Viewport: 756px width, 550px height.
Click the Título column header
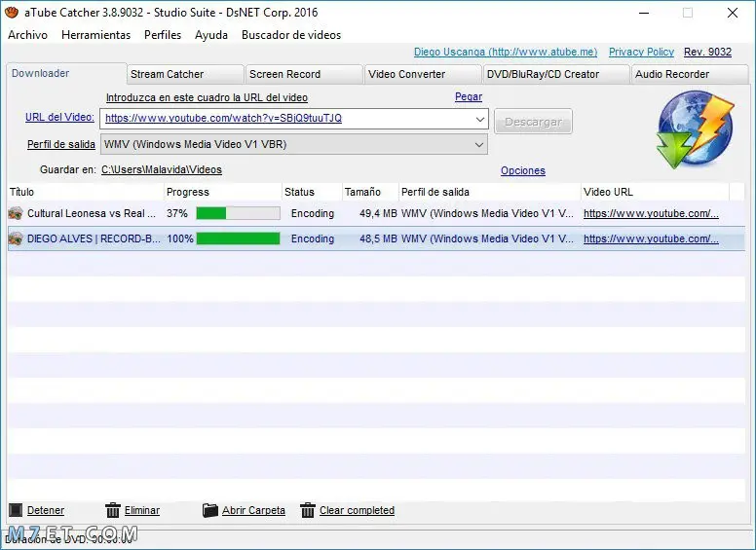[x=86, y=192]
